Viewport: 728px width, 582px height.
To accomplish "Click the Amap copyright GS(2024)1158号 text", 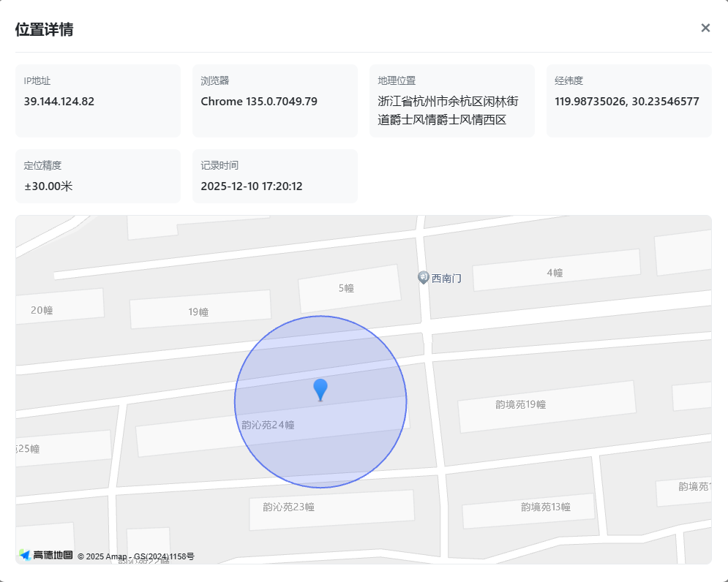I will point(136,556).
